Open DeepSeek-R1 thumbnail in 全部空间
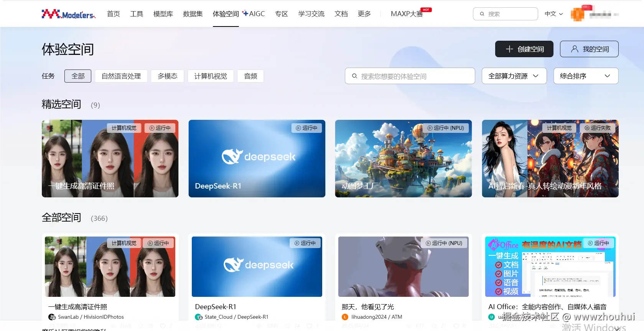This screenshot has width=644, height=331. [x=257, y=266]
